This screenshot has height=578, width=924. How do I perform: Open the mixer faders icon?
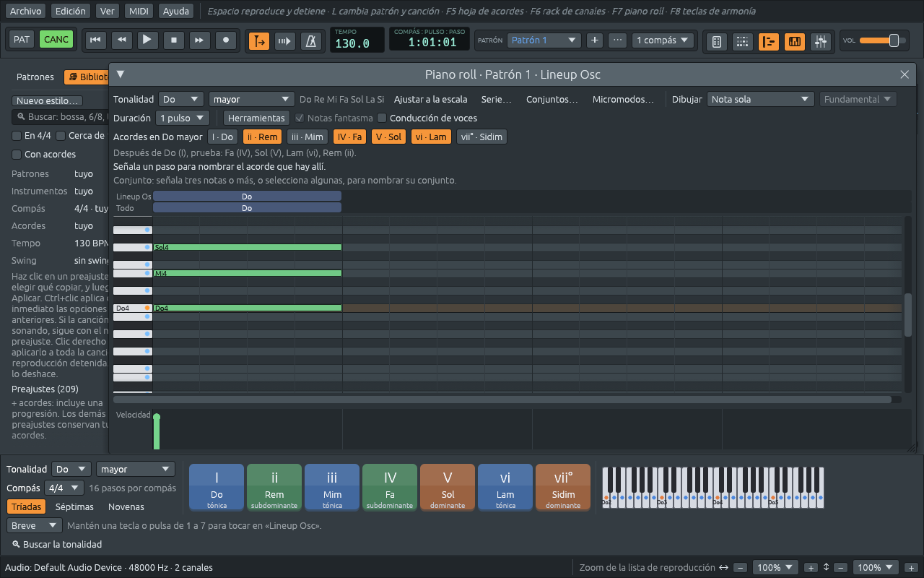pos(821,42)
